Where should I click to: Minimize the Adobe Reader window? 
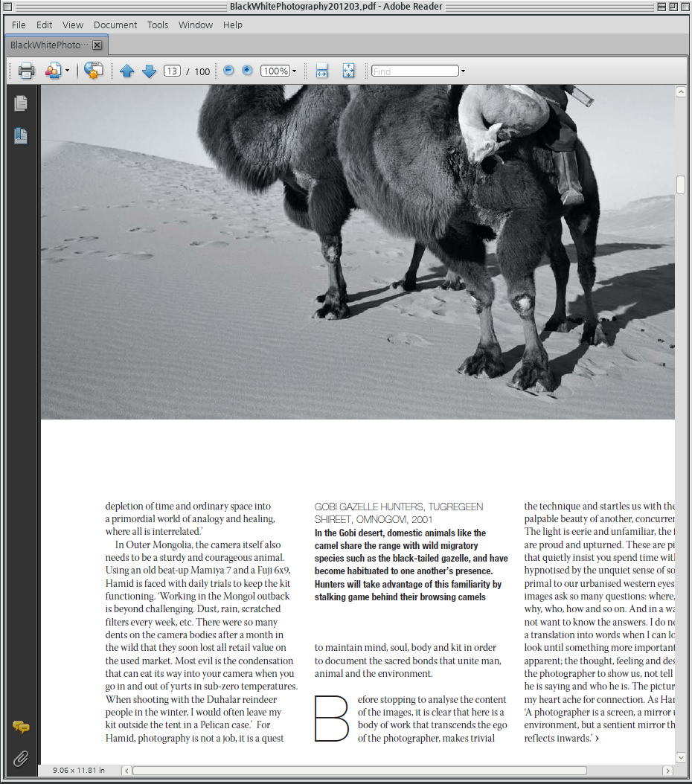point(661,7)
